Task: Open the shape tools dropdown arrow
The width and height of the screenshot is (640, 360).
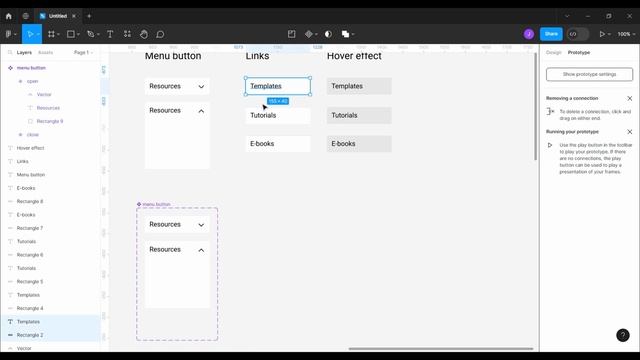Action: click(x=78, y=34)
